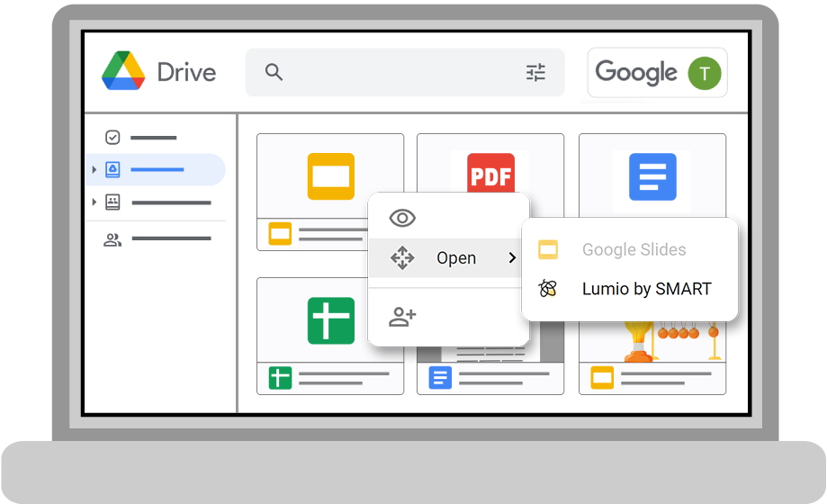
Task: Click the large yellow Slides file thumbnail
Action: point(330,176)
